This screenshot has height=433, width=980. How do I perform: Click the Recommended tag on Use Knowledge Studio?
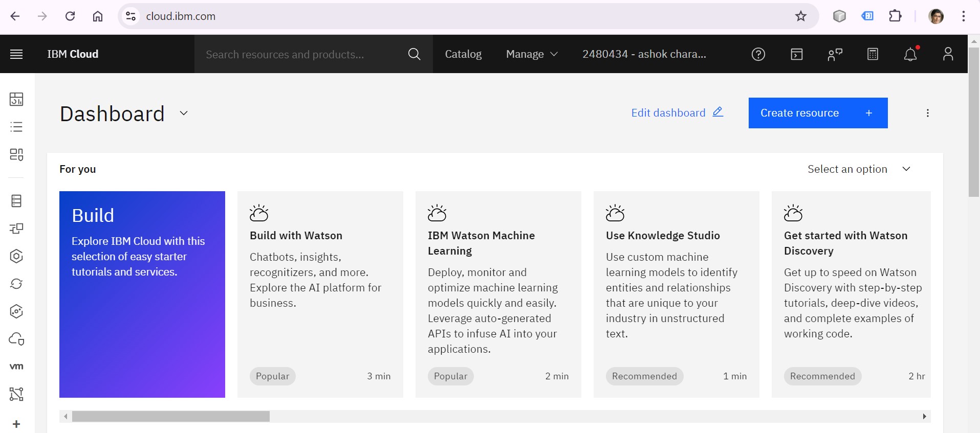click(x=644, y=376)
